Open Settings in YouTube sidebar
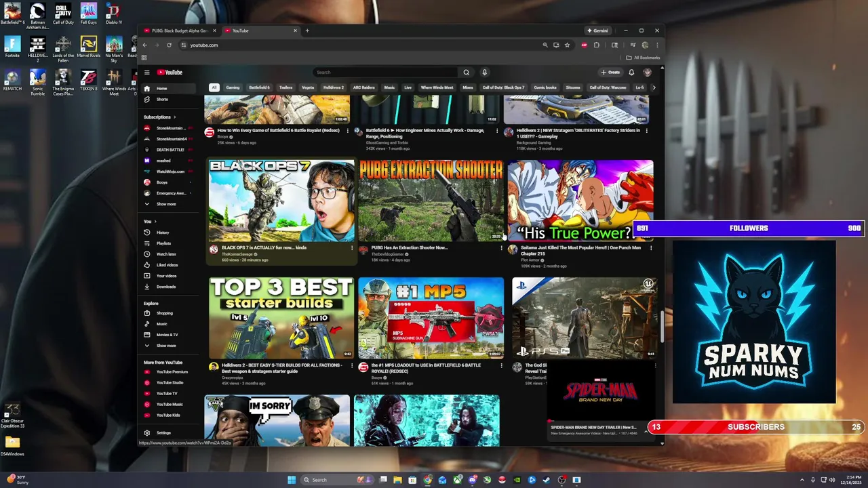The width and height of the screenshot is (868, 488). [168, 432]
